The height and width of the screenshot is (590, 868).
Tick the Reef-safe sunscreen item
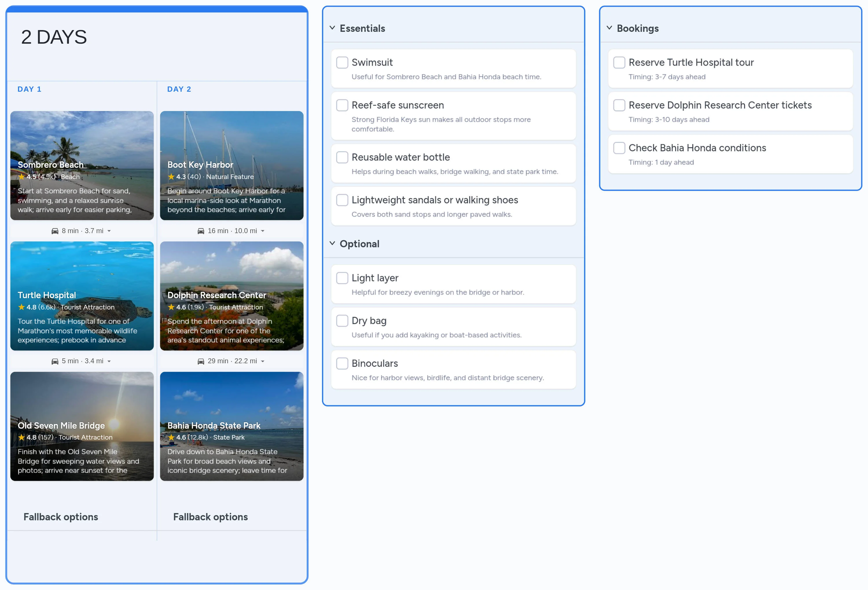pyautogui.click(x=342, y=105)
